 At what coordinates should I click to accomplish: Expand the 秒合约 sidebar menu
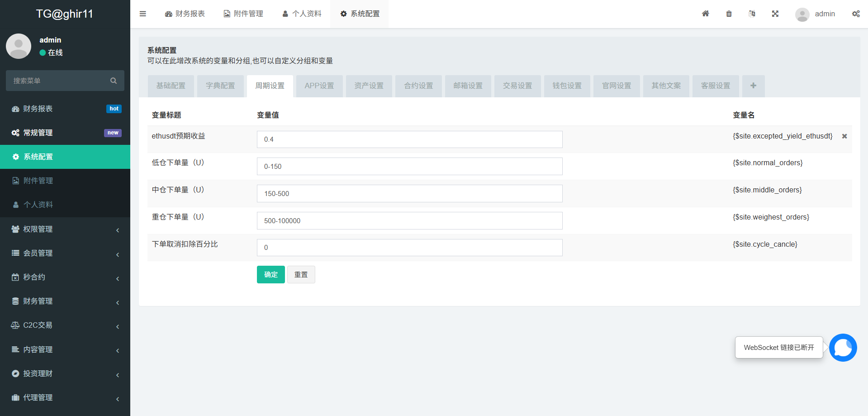tap(65, 277)
